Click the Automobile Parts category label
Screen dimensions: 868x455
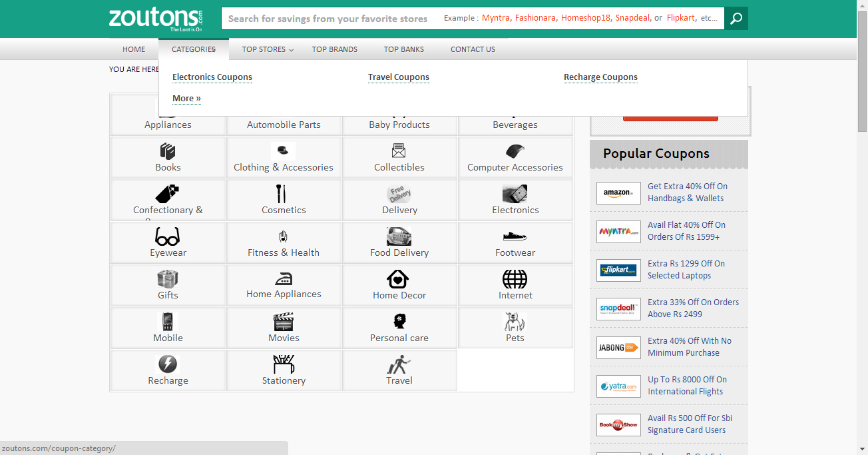pyautogui.click(x=284, y=125)
